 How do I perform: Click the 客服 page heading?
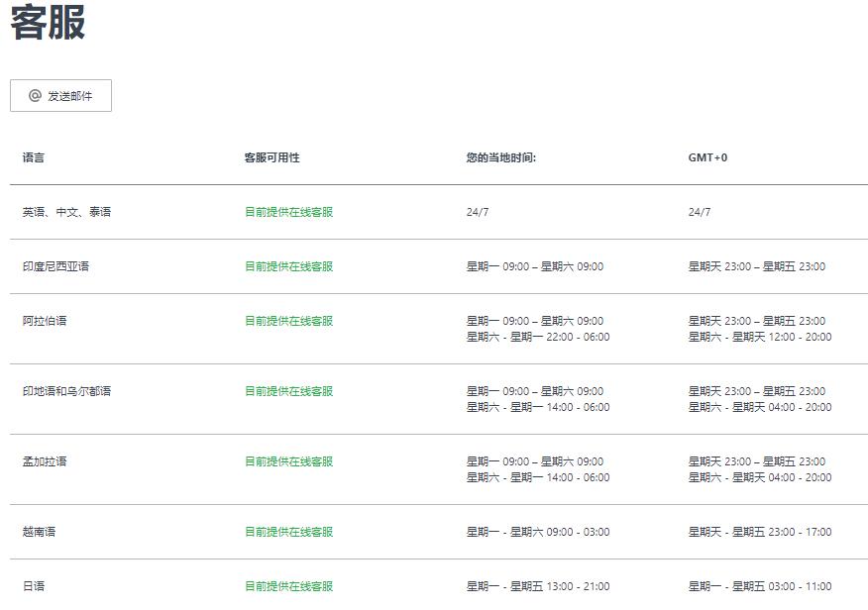(48, 22)
